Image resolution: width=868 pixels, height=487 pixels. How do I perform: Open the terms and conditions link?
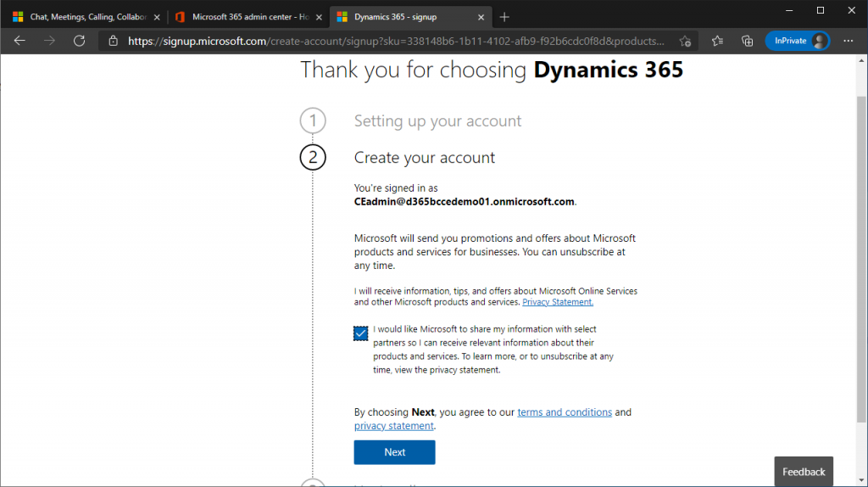(x=565, y=412)
